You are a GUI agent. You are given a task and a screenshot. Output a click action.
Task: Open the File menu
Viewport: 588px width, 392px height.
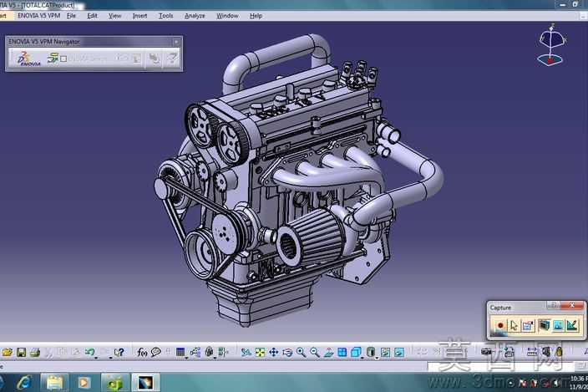[71, 16]
